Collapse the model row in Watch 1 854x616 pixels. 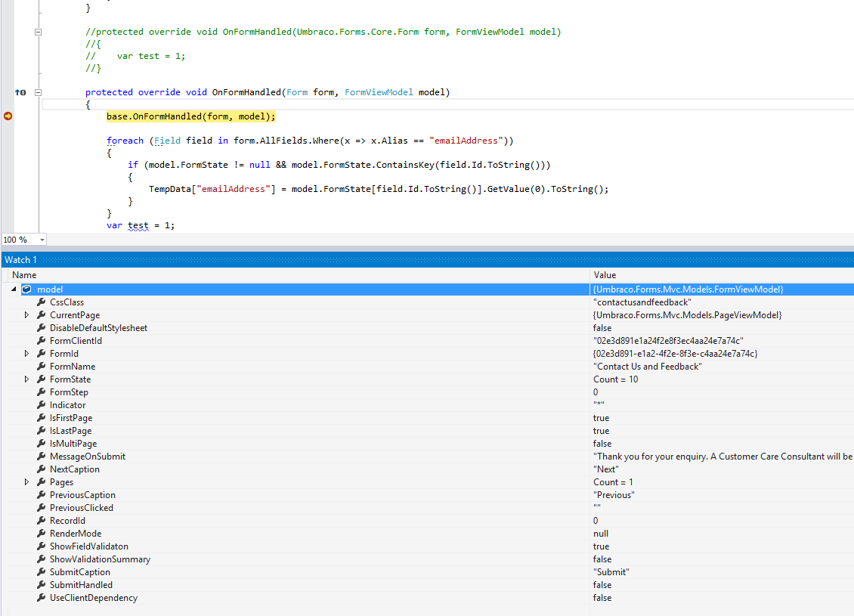[14, 289]
